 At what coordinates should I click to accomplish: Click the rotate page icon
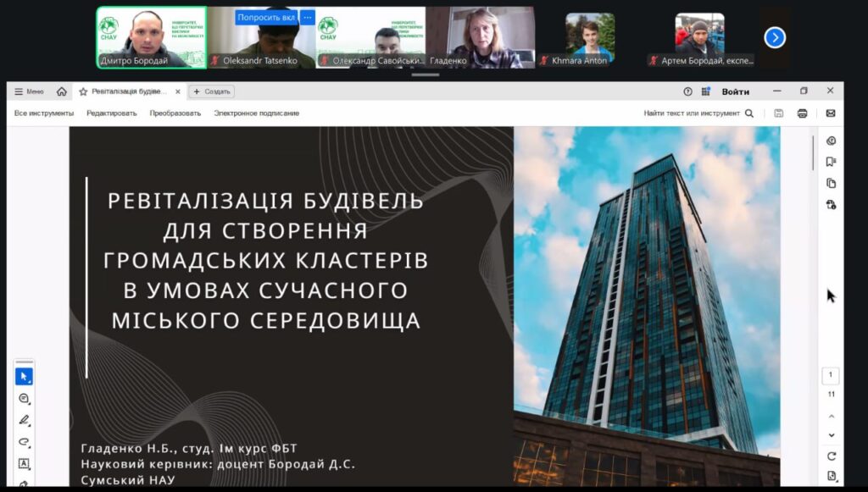coord(832,456)
